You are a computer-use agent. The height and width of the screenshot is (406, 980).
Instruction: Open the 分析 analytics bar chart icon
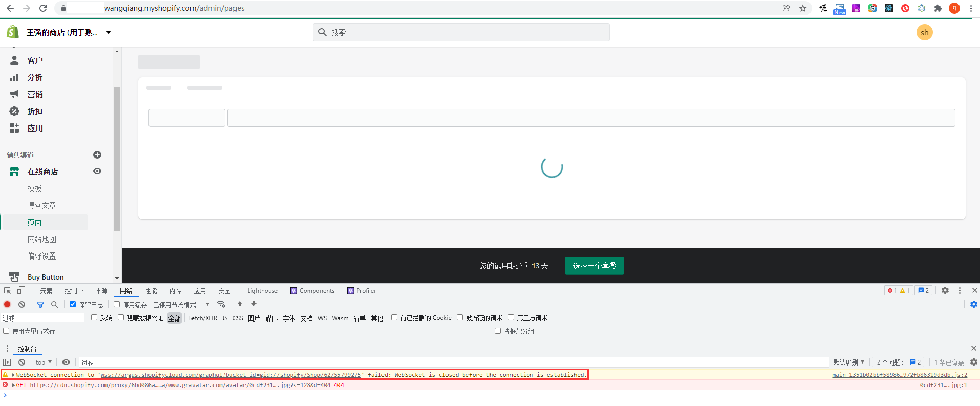[x=14, y=77]
